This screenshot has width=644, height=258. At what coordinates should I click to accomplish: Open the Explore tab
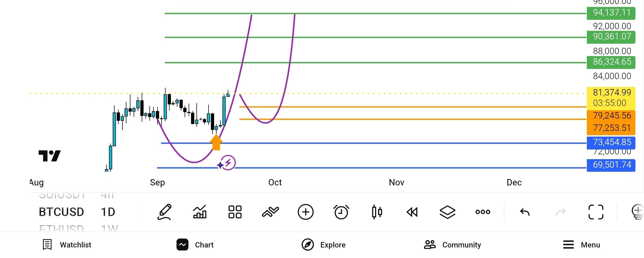[x=324, y=245]
